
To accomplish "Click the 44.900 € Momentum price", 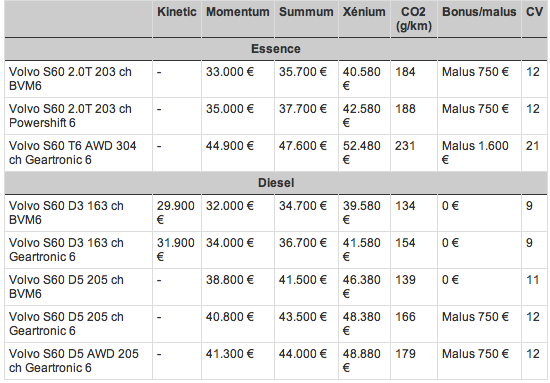I will point(230,146).
